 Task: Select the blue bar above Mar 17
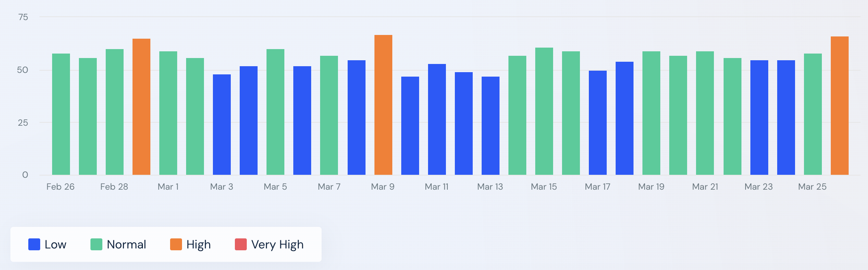pos(598,123)
